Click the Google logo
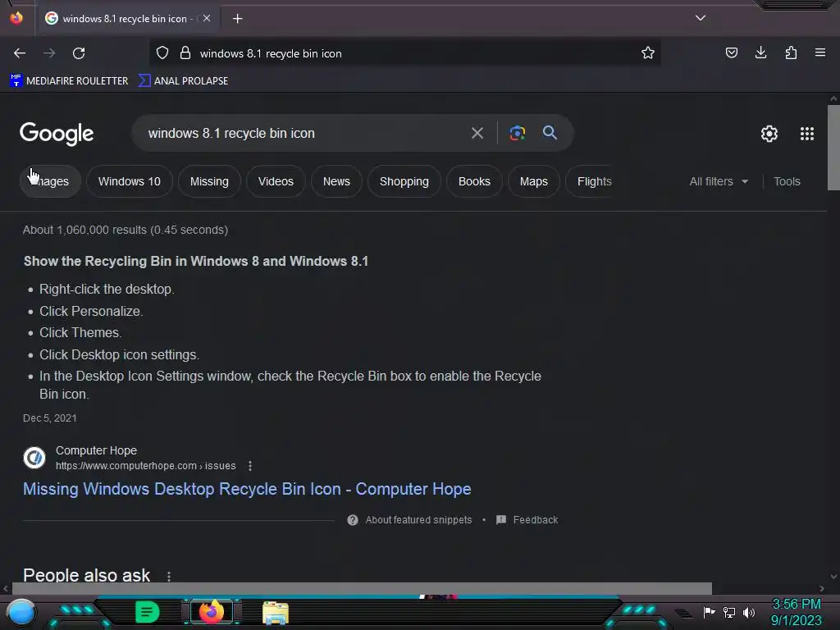This screenshot has height=630, width=840. [x=57, y=134]
